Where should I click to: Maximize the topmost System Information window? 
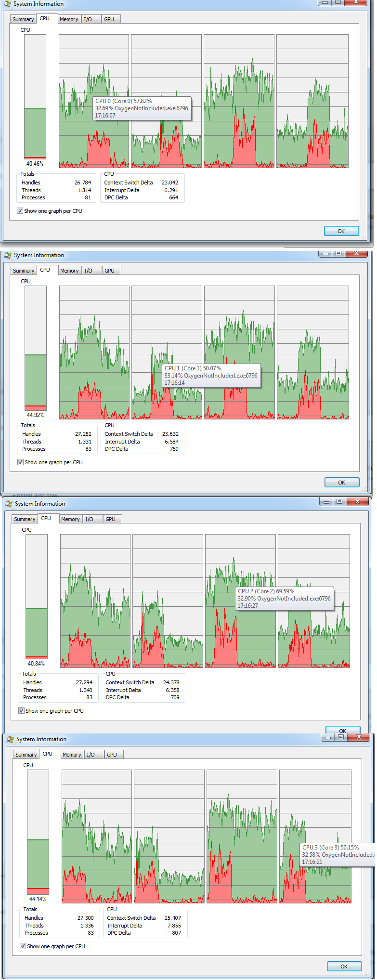click(338, 2)
